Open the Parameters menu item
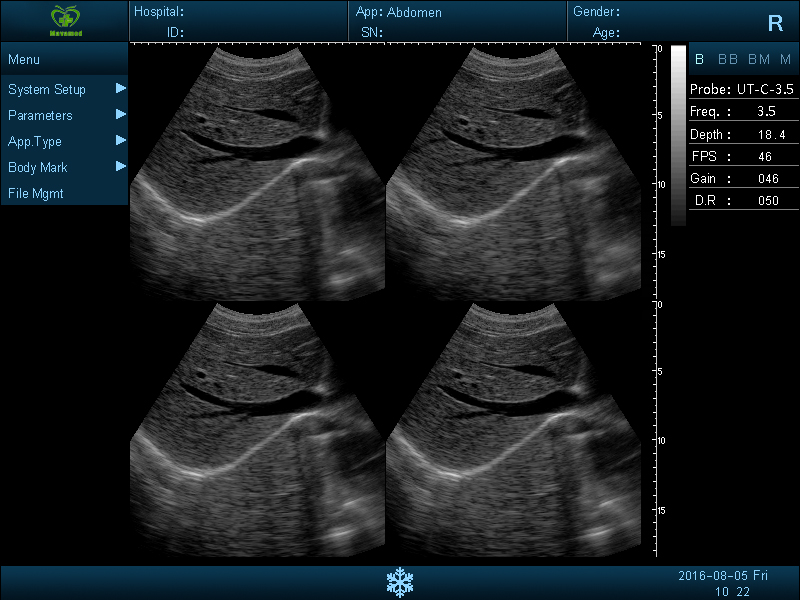 tap(64, 115)
